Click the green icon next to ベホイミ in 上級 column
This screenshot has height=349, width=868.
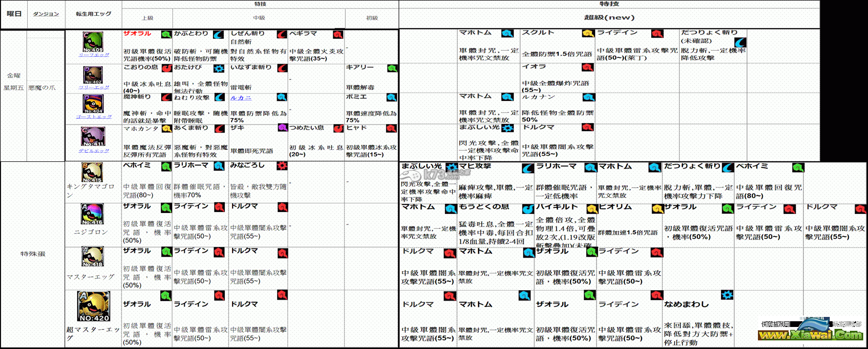(x=166, y=166)
